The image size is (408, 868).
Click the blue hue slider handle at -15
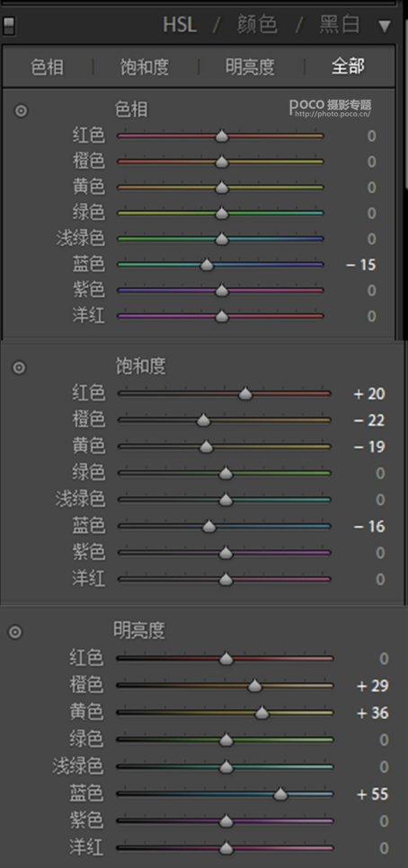pos(207,265)
